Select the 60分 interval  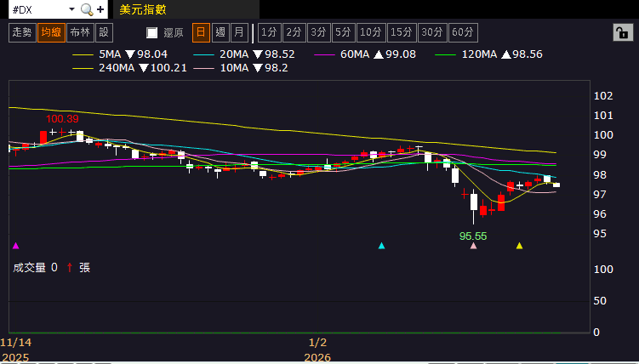[x=463, y=32]
